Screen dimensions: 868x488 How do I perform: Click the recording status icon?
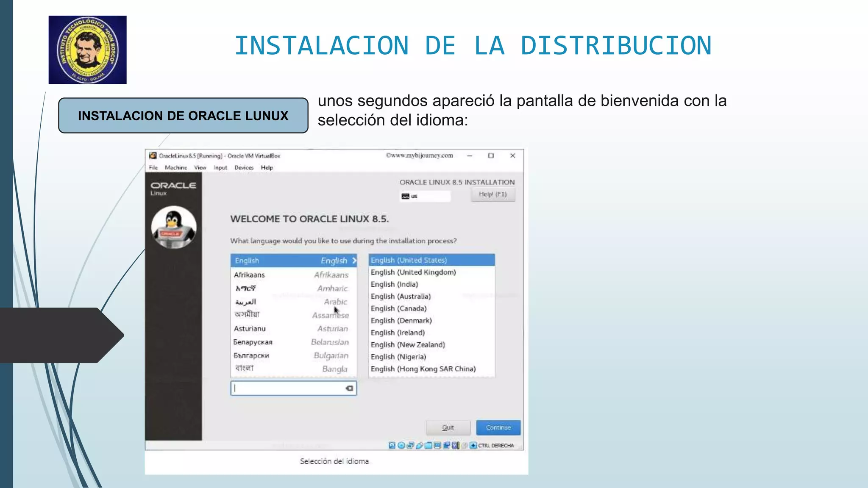click(447, 446)
